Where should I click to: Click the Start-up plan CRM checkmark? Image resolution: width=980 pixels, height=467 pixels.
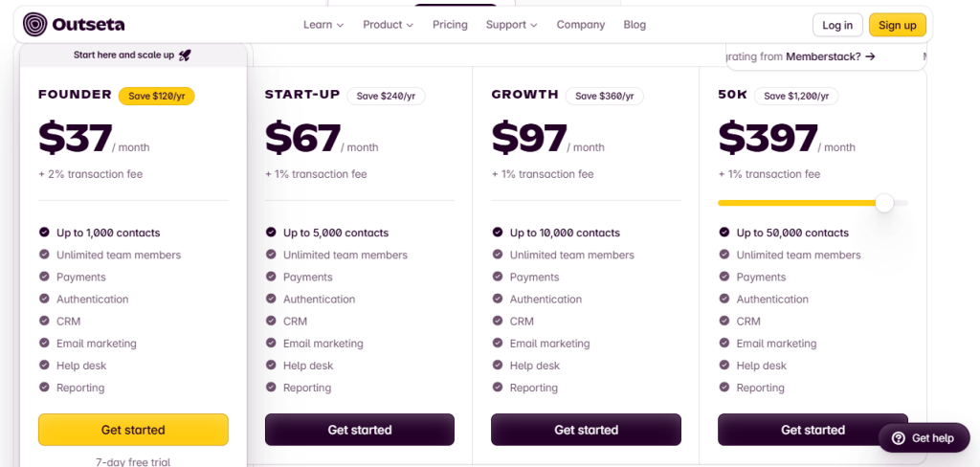[271, 322]
